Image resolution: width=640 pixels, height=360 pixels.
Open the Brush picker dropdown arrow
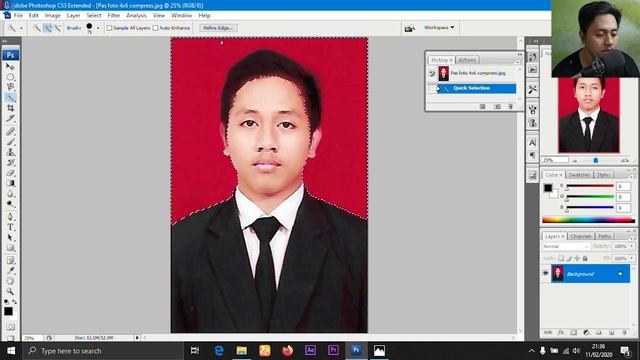point(98,28)
